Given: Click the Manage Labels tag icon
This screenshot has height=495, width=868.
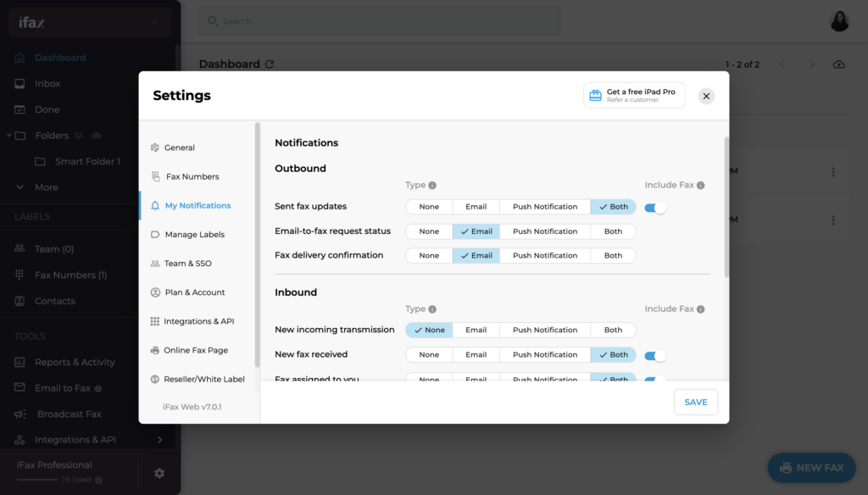Looking at the screenshot, I should tap(157, 234).
